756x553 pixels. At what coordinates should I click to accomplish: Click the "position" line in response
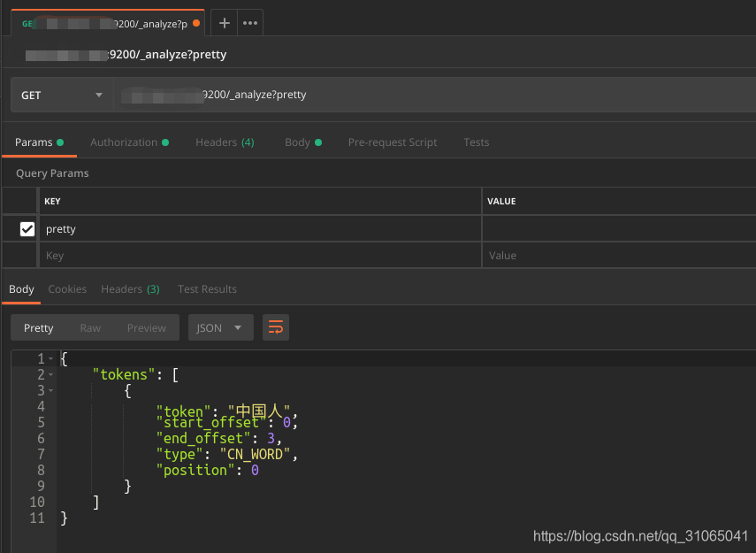coord(207,471)
